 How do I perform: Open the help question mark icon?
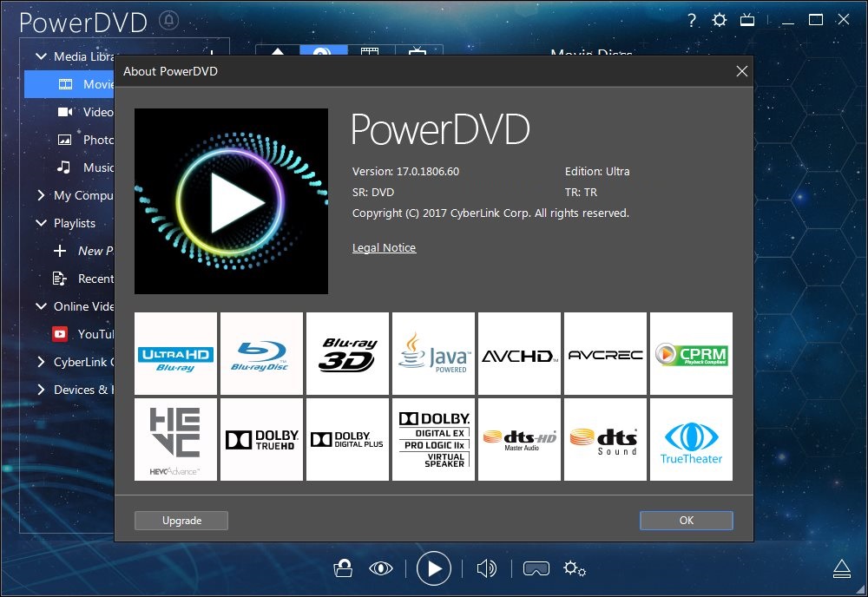[x=692, y=20]
